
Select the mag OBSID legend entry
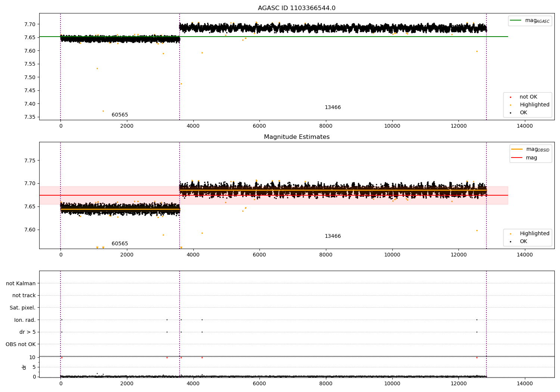pos(531,149)
